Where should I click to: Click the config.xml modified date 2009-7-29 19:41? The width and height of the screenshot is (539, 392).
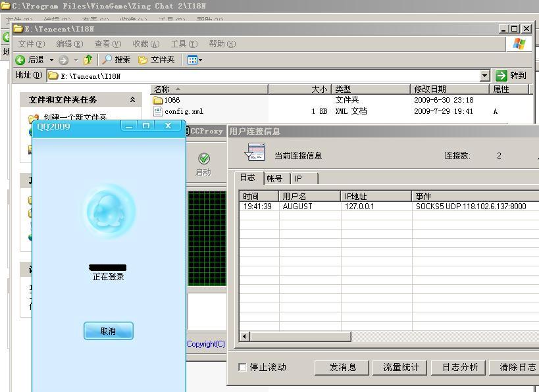[x=444, y=111]
